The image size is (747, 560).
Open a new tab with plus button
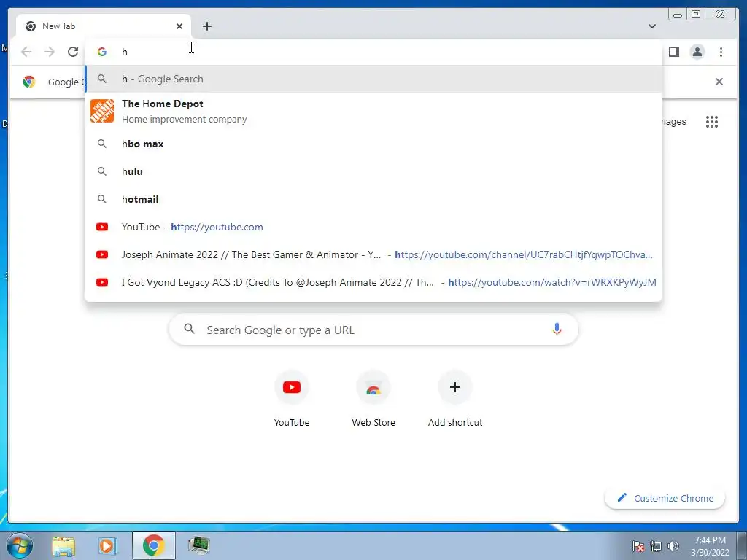tap(206, 26)
